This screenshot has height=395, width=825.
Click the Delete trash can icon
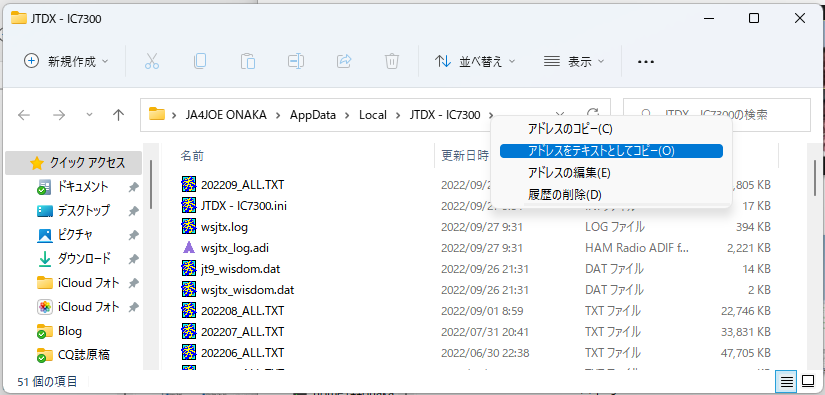(391, 62)
